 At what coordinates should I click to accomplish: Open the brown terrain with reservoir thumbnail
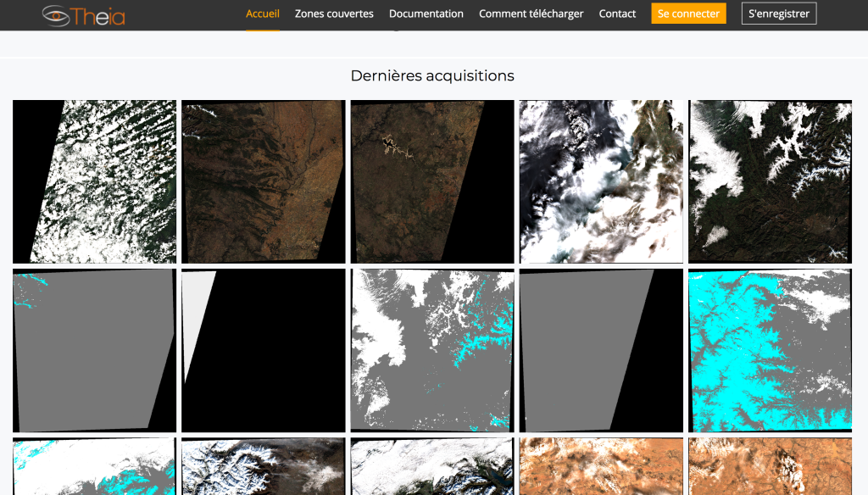coord(432,181)
